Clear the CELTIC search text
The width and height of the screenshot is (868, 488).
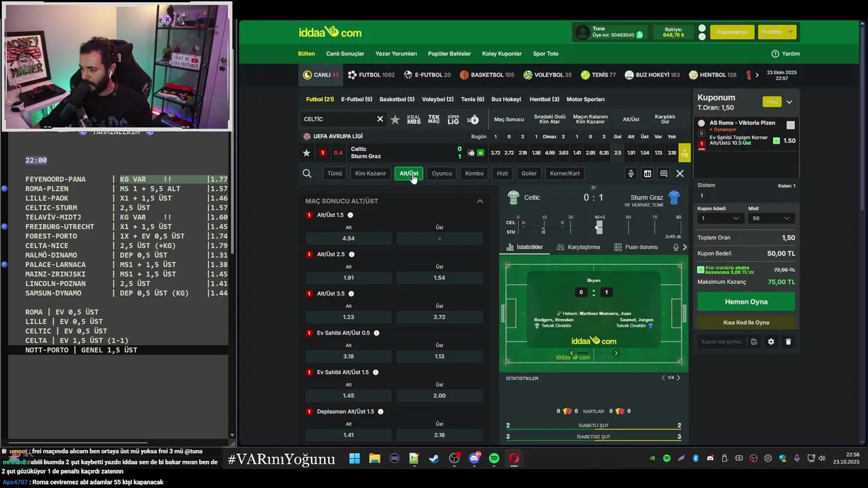(x=380, y=119)
